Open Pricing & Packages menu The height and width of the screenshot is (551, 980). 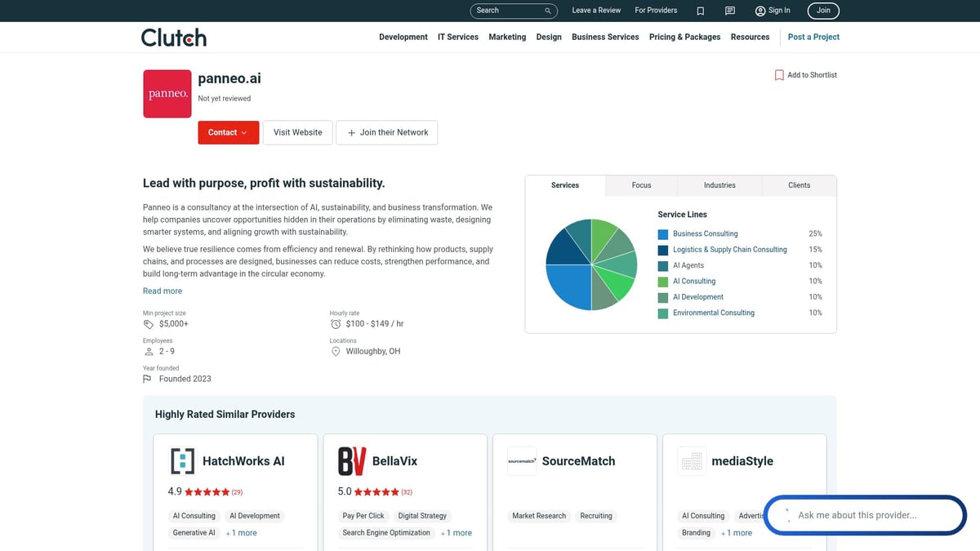click(684, 37)
